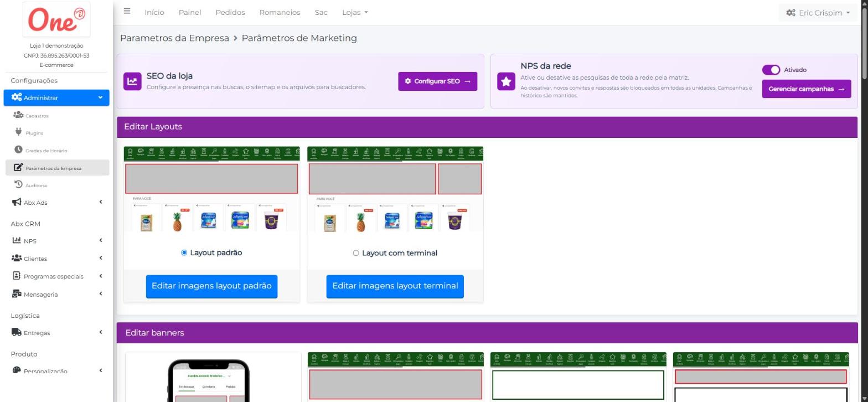
Task: Open the Lojas dropdown menu
Action: click(355, 12)
